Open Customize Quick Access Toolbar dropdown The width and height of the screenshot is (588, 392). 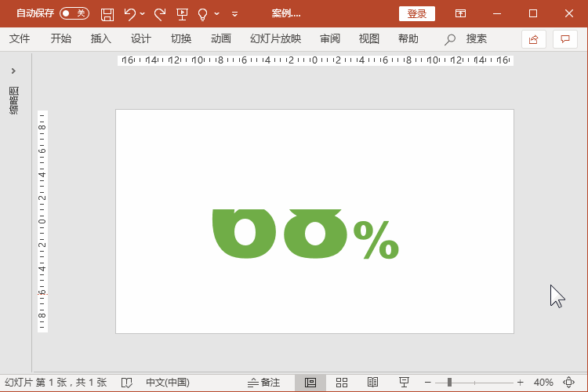[234, 14]
